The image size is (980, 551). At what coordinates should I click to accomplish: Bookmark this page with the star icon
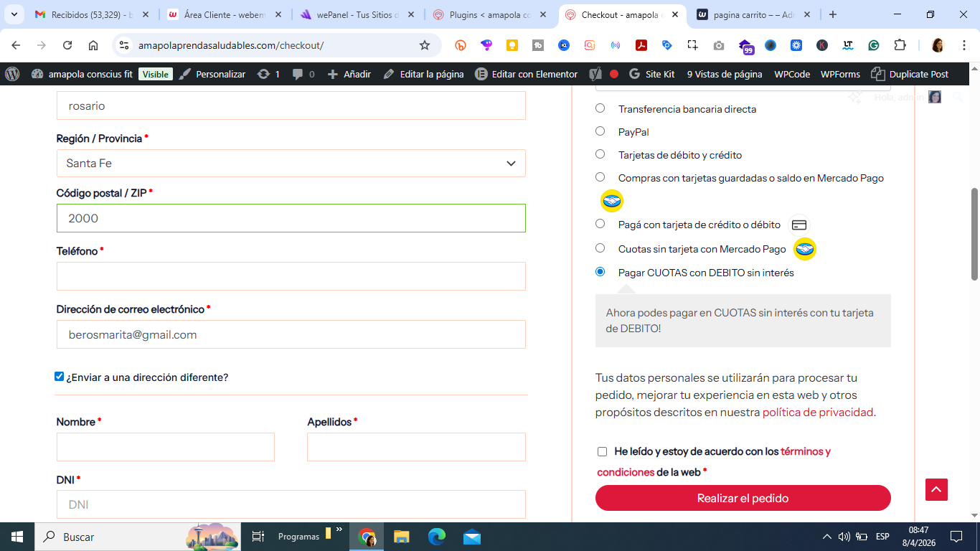pyautogui.click(x=425, y=45)
